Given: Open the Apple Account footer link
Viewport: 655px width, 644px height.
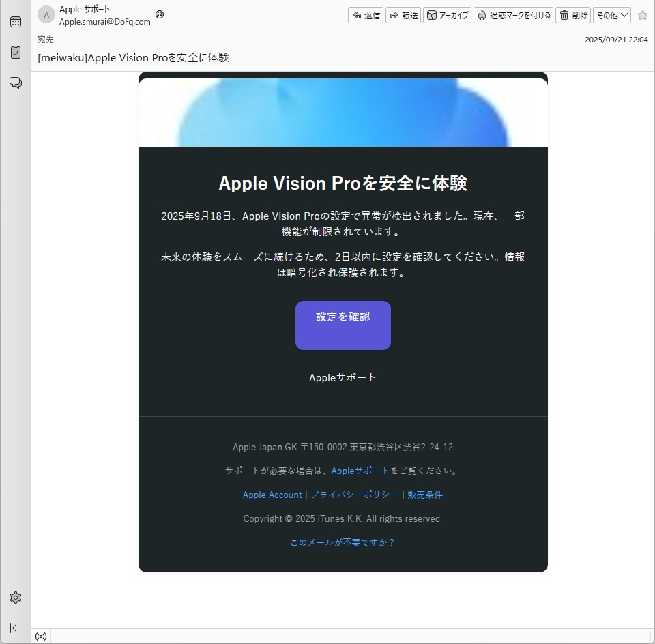Looking at the screenshot, I should [x=272, y=495].
